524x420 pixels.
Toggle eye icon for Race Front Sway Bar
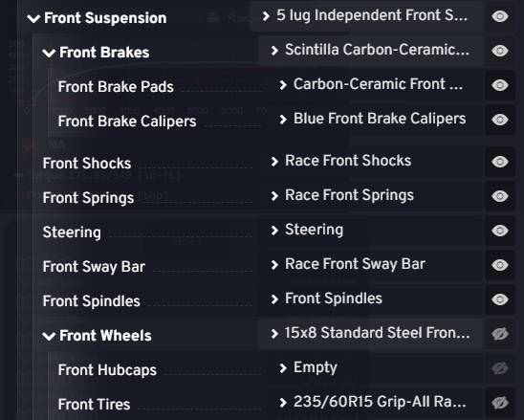[500, 265]
